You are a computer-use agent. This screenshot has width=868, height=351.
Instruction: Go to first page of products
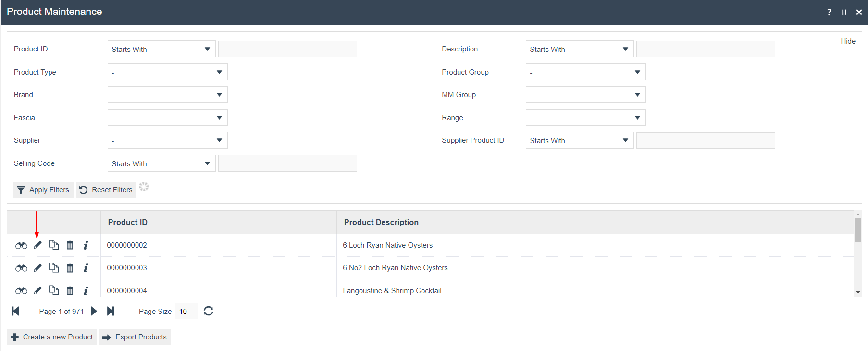[x=15, y=311]
